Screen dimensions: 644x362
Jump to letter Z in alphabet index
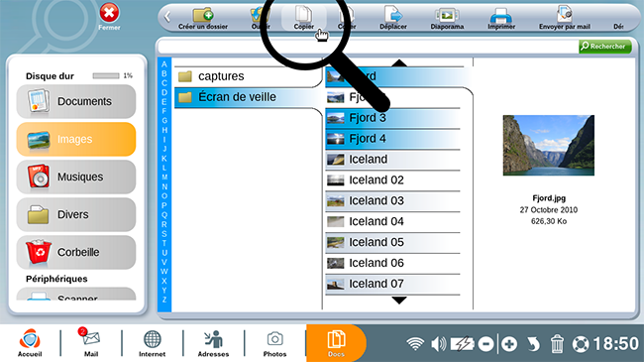pos(164,300)
